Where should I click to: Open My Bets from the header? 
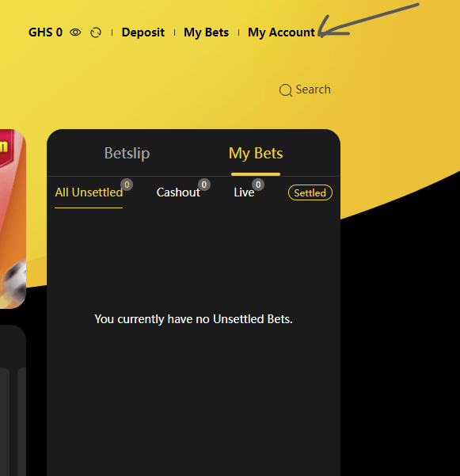tap(206, 32)
